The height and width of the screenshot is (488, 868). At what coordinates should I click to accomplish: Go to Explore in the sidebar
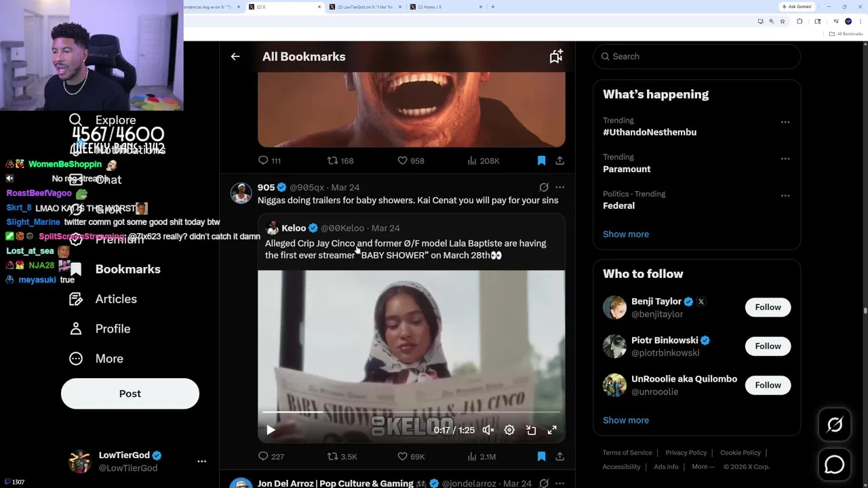pyautogui.click(x=102, y=120)
